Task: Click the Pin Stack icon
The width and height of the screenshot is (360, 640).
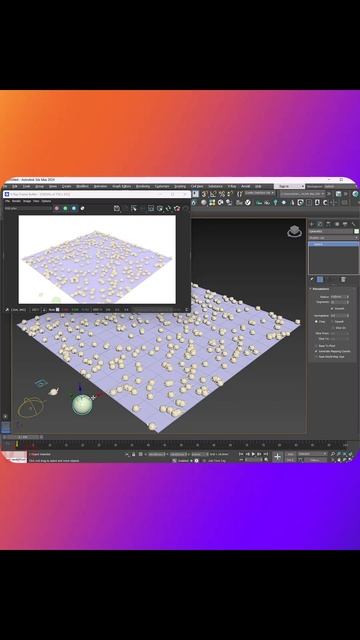Action: [x=312, y=280]
